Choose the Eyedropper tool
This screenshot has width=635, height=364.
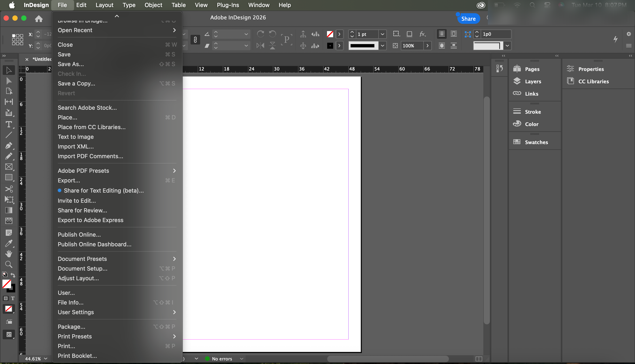[9, 243]
